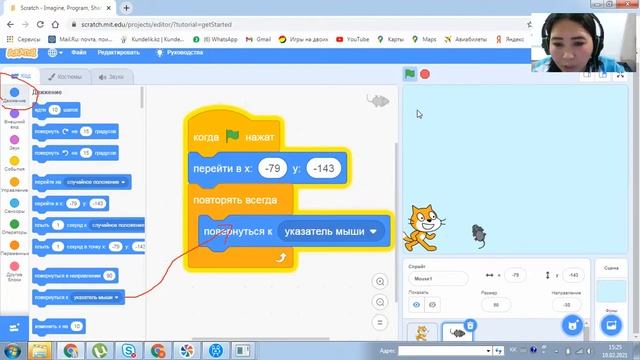Click the choose a backdrop button

tap(611, 325)
